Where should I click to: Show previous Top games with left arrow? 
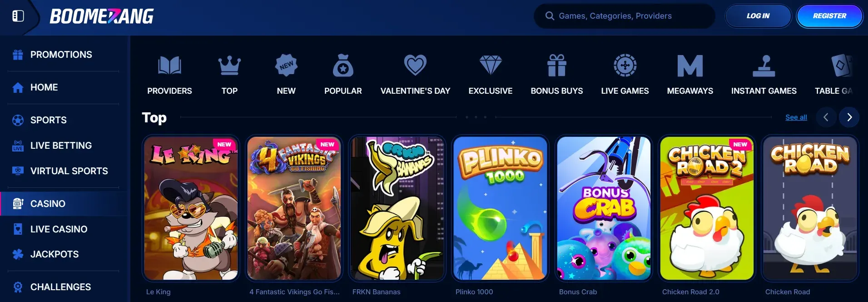tap(826, 117)
